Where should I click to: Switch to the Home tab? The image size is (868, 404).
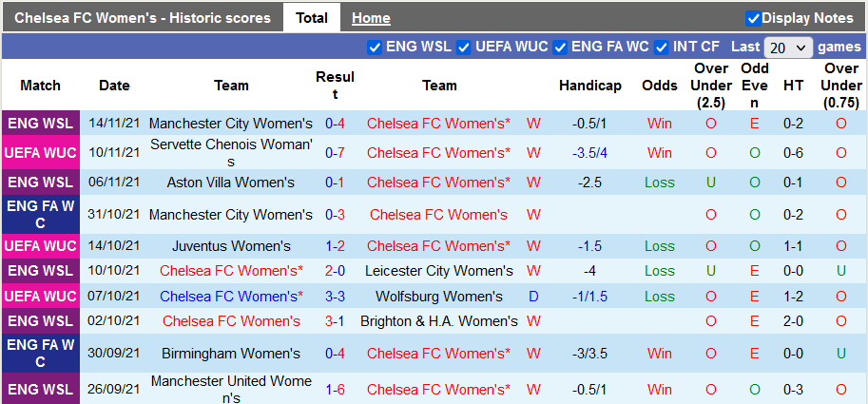[371, 18]
